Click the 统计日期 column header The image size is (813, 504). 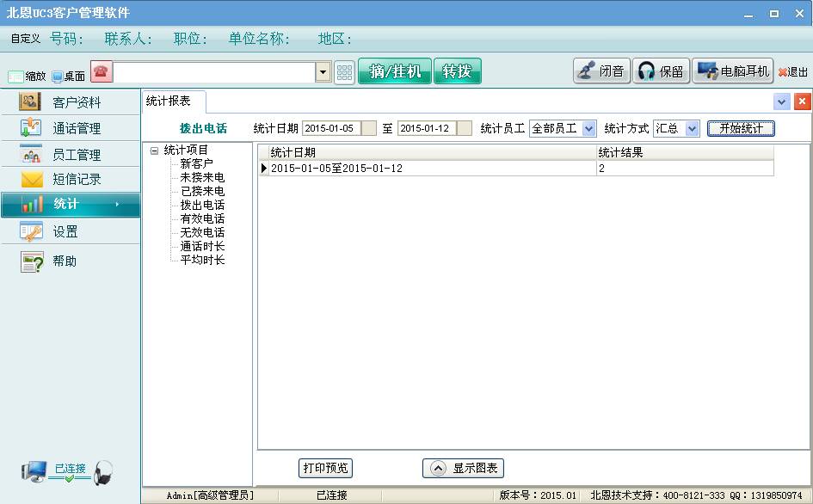[433, 152]
